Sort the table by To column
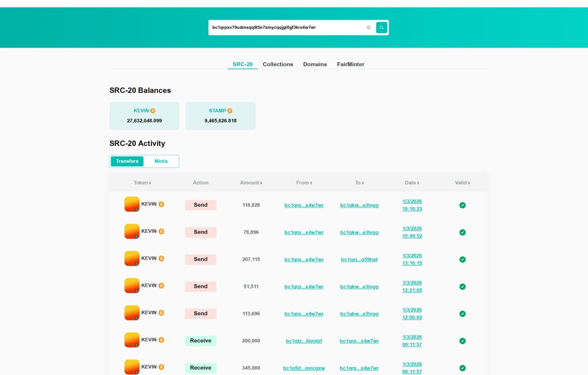588x375 pixels. [x=359, y=183]
